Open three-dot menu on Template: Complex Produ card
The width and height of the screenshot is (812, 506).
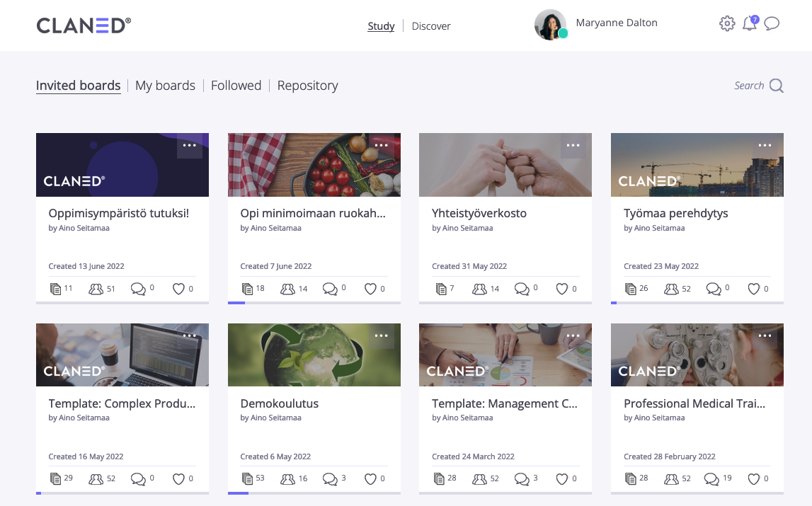190,335
